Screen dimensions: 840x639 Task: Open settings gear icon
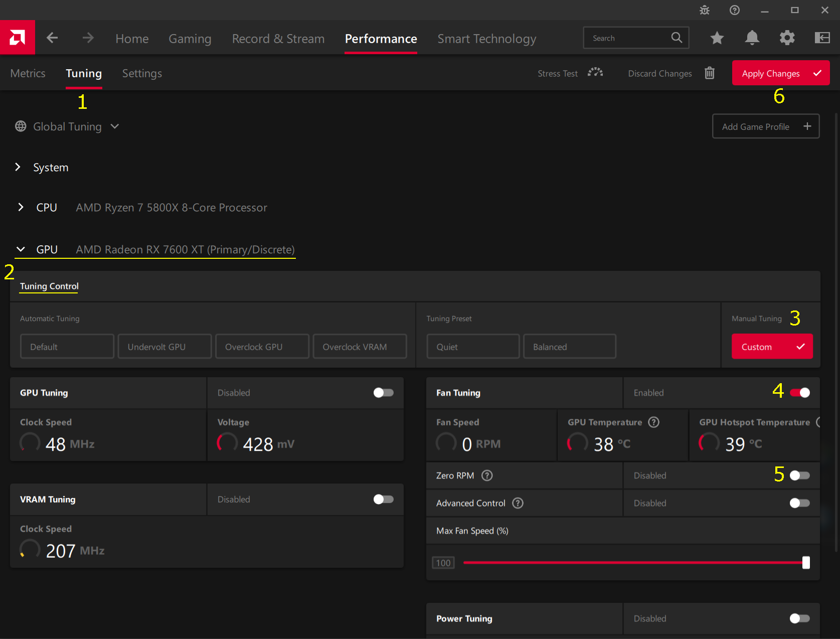pyautogui.click(x=787, y=38)
